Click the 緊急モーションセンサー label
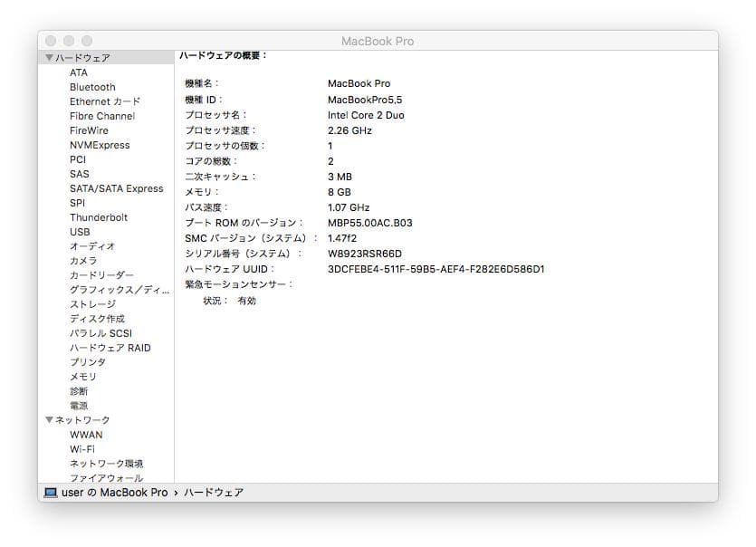 coord(239,284)
